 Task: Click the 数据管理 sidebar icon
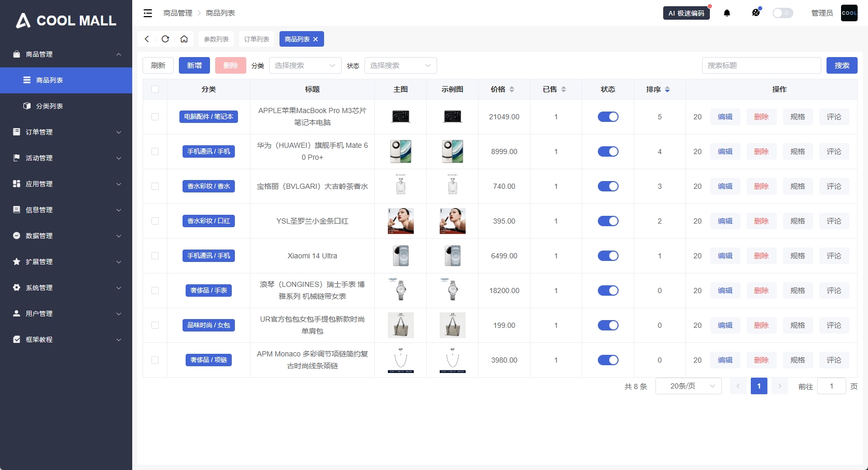(x=17, y=236)
